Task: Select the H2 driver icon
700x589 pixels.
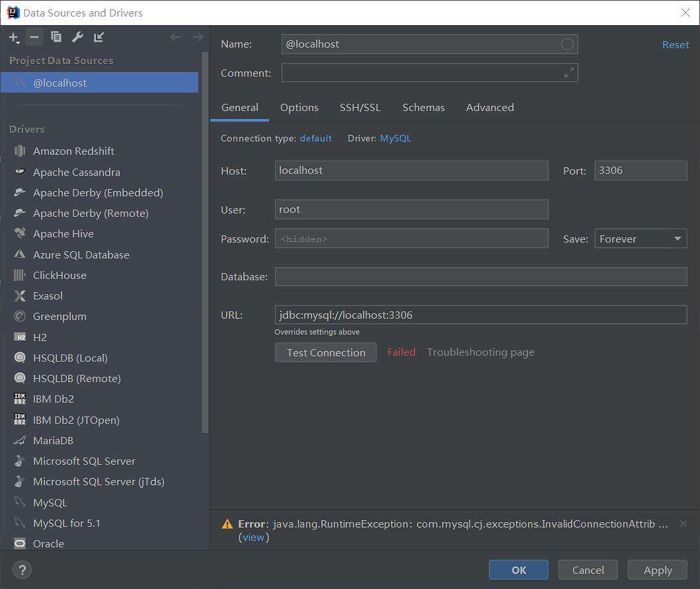Action: pos(20,337)
